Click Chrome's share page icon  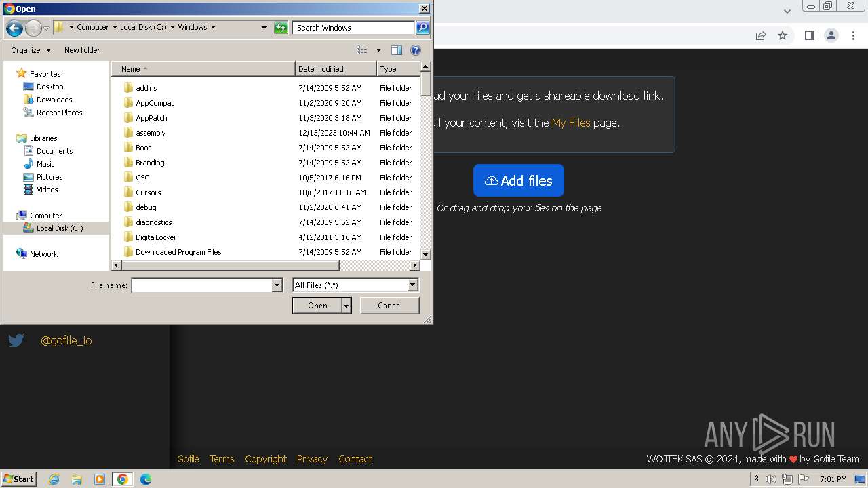761,35
